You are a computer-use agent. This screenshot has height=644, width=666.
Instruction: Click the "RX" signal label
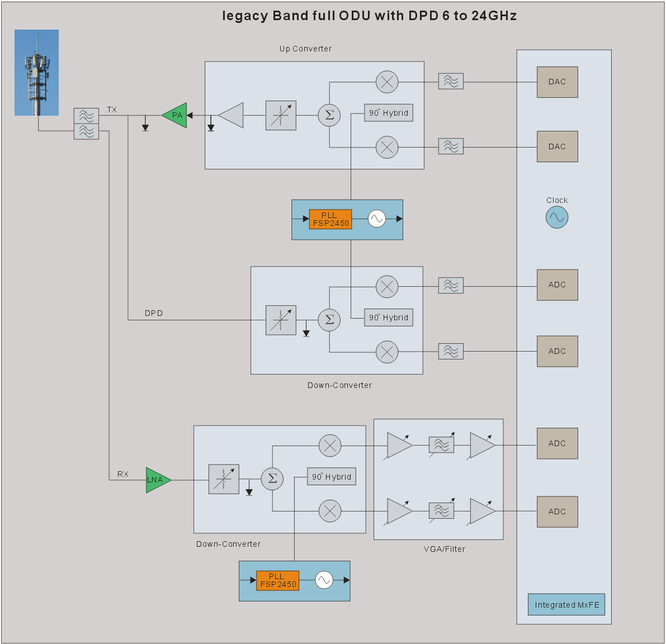[x=123, y=474]
